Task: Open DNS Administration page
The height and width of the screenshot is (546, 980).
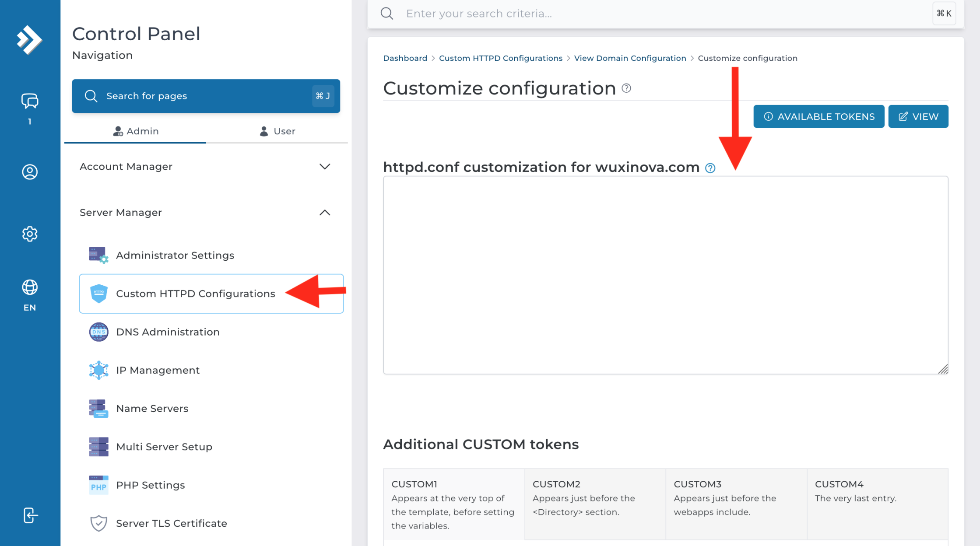Action: tap(211, 332)
